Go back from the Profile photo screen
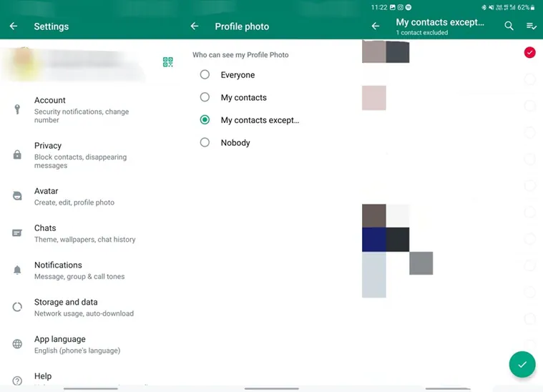The width and height of the screenshot is (543, 392). pos(195,26)
